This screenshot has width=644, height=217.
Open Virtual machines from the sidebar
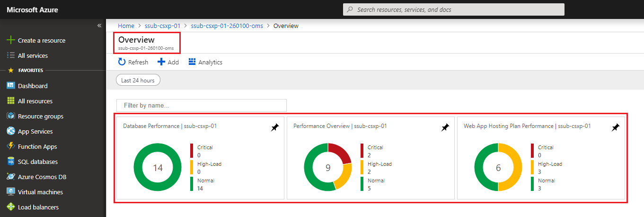(x=40, y=192)
